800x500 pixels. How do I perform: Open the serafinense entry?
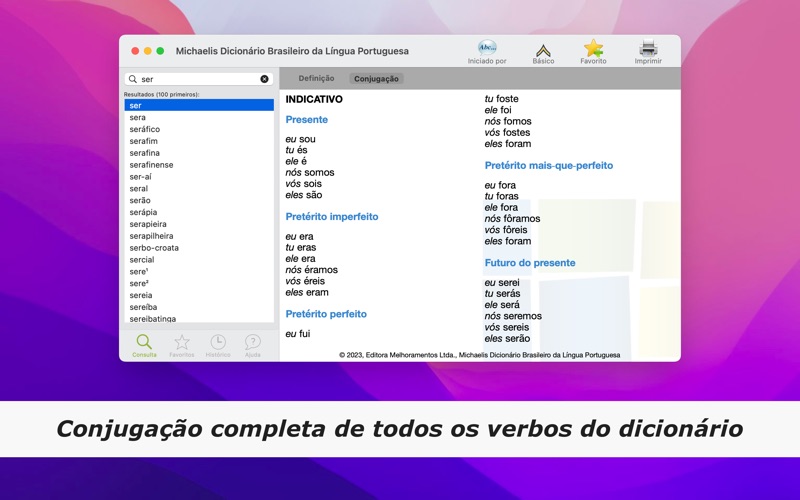click(199, 165)
